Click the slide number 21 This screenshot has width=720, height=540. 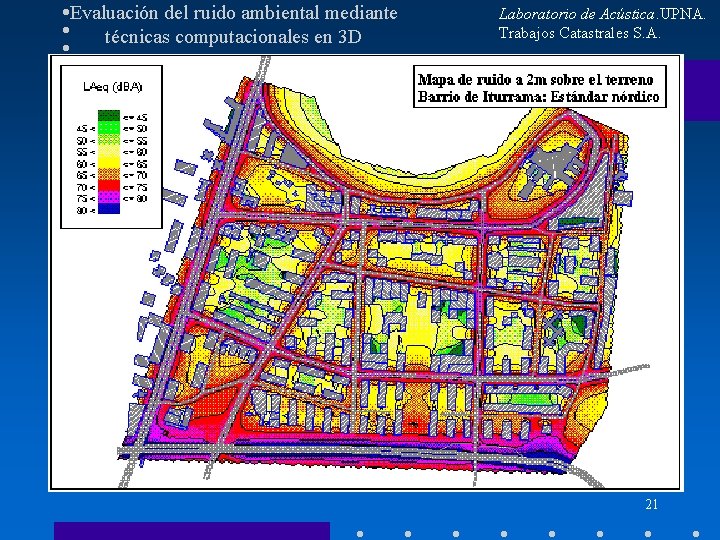pos(652,504)
